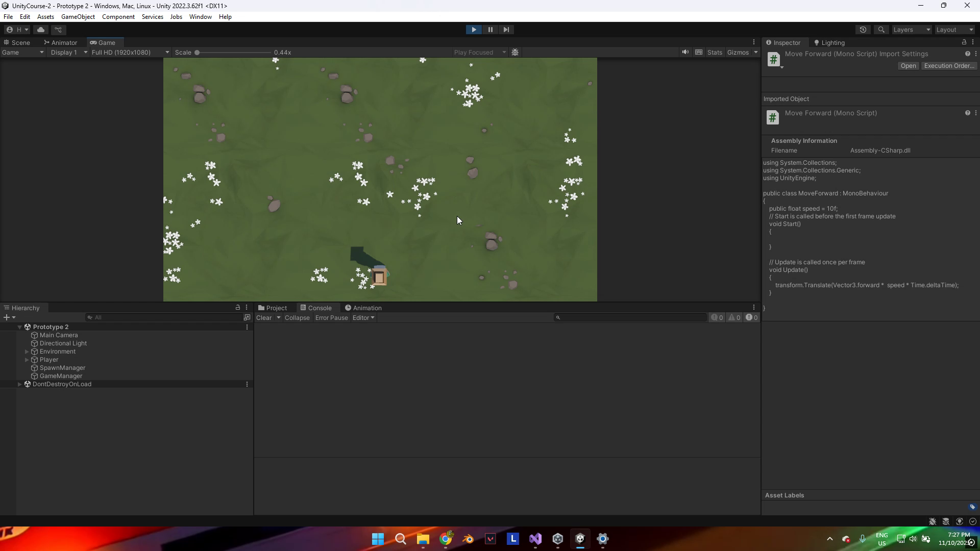The width and height of the screenshot is (980, 551).
Task: Open Unity cloud services icon
Action: (41, 30)
